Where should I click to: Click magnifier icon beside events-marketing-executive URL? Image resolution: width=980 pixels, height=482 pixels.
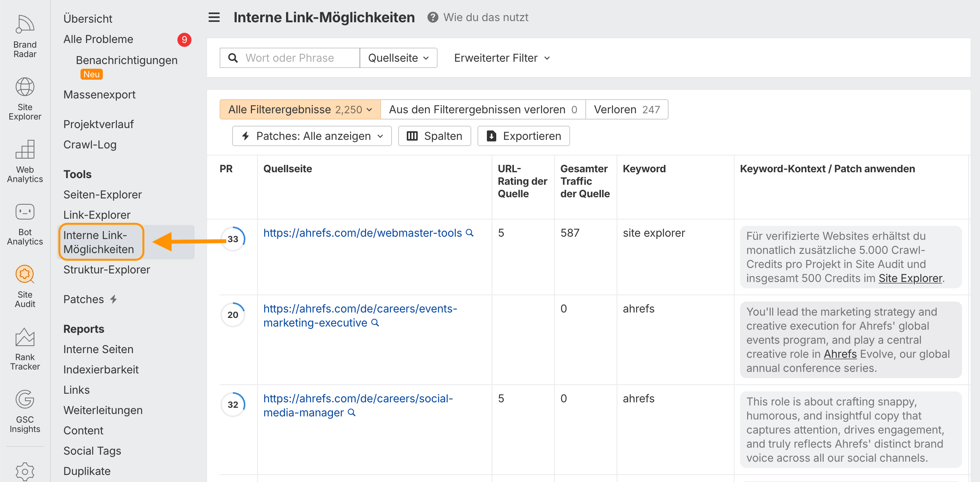coord(375,323)
